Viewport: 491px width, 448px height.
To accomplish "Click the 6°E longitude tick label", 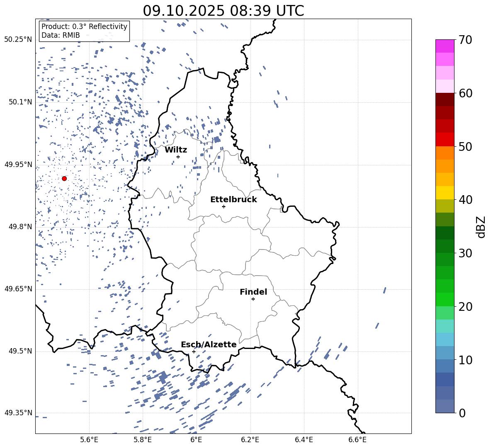I will coord(196,440).
